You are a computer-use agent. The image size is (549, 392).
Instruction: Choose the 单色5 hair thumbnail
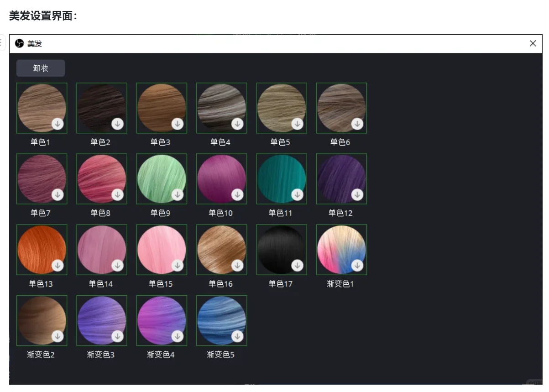click(282, 108)
